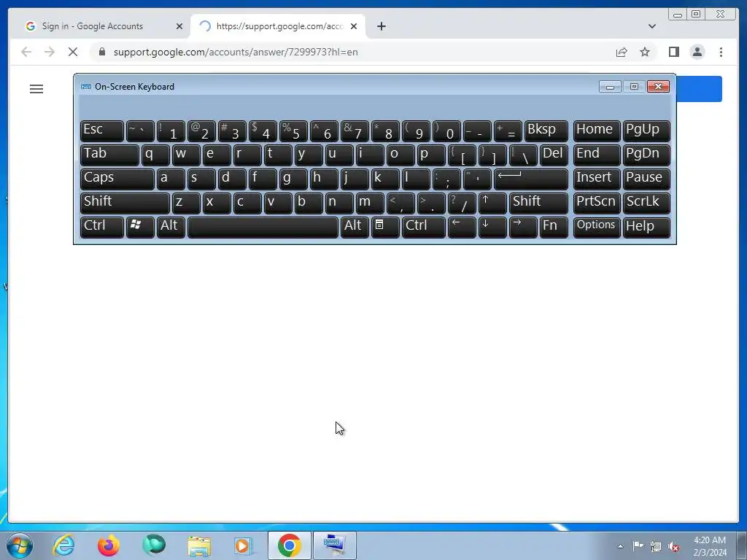Click the Esc key
Screen dimensions: 747x560
coord(102,131)
